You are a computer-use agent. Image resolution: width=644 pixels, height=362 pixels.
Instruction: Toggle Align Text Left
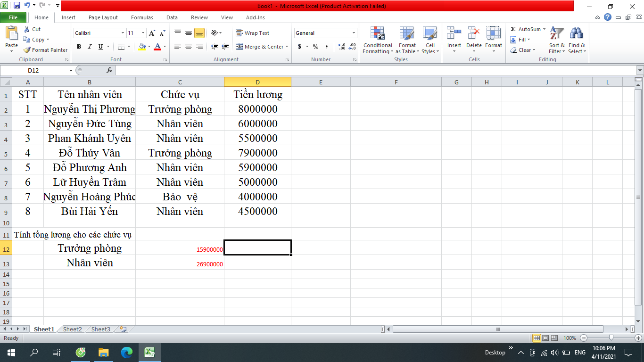tap(178, 47)
